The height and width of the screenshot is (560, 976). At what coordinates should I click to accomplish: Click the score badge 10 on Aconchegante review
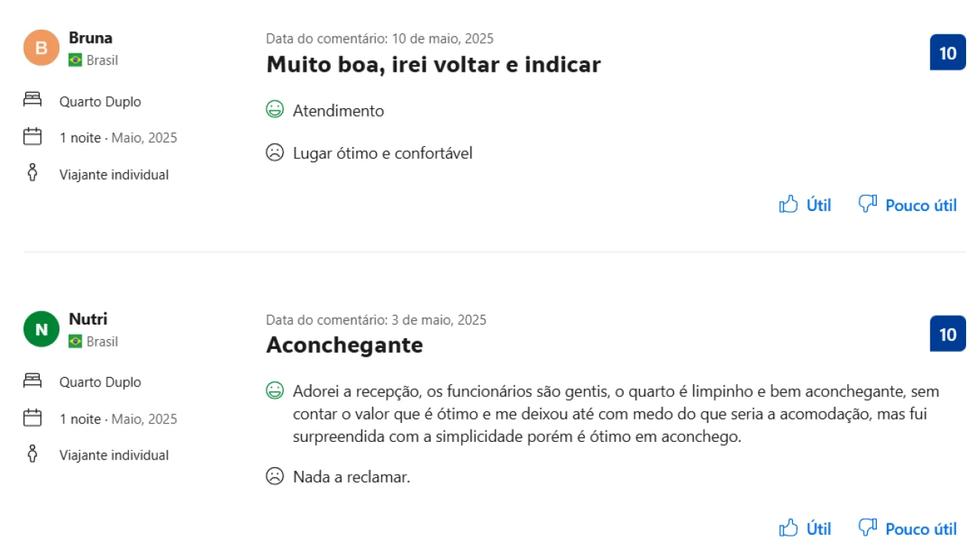[x=947, y=334]
